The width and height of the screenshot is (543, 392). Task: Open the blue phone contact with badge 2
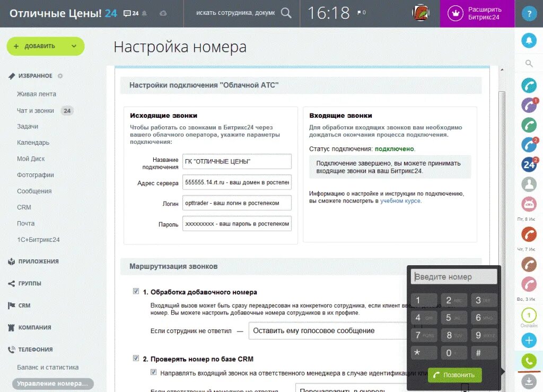click(529, 145)
